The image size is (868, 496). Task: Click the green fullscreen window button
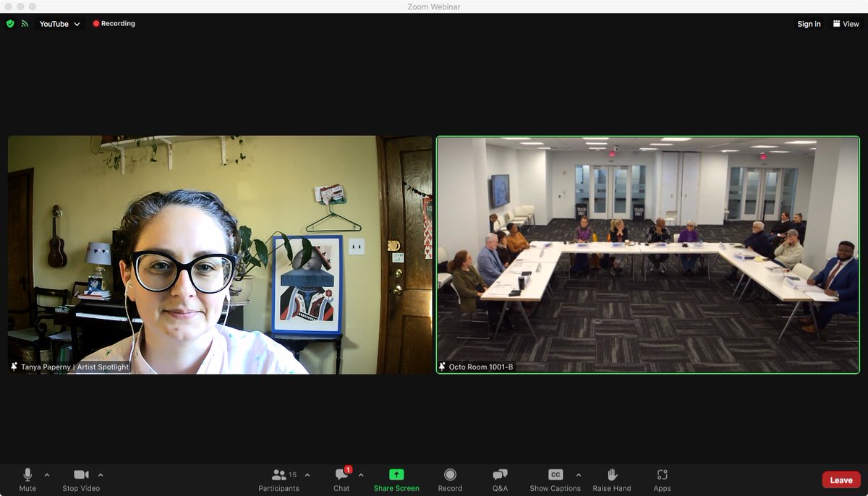33,7
